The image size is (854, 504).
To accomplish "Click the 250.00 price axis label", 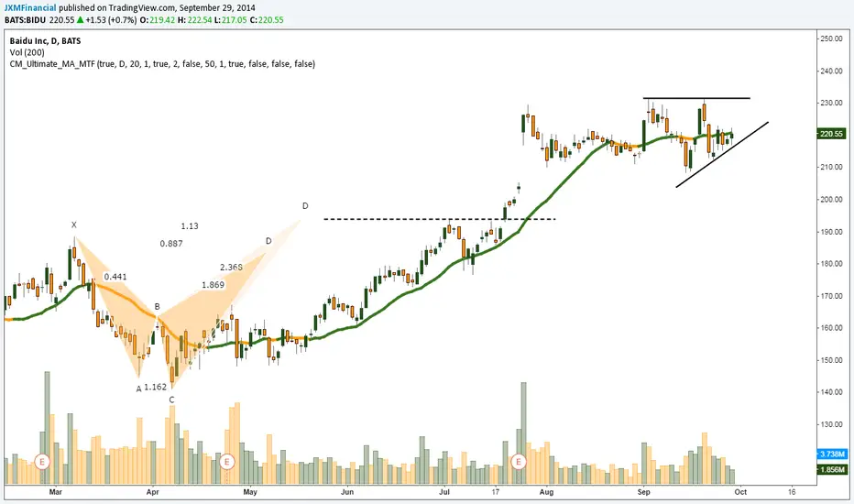I will (x=832, y=38).
